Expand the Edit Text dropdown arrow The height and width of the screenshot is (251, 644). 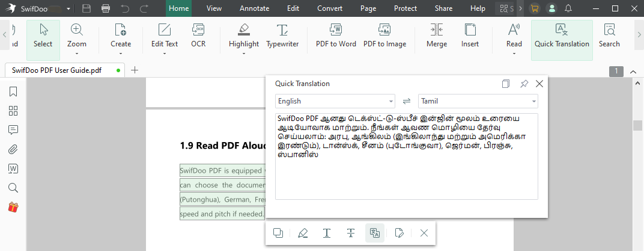pyautogui.click(x=164, y=54)
